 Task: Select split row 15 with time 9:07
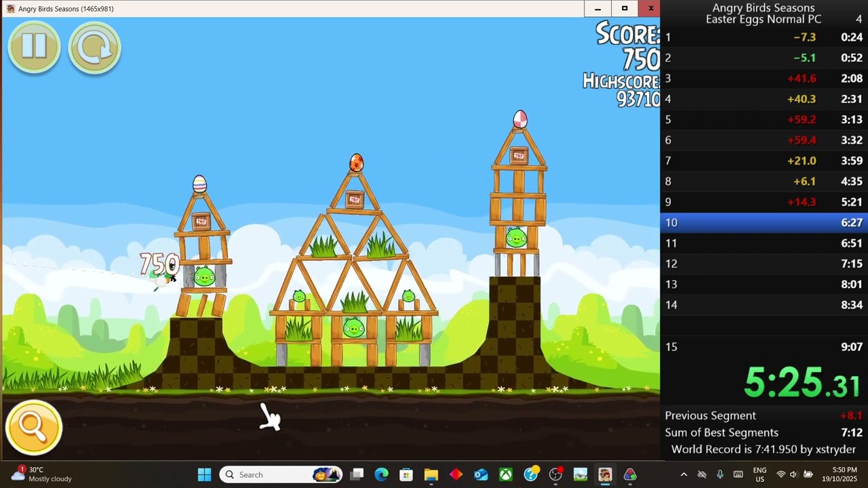(x=764, y=346)
